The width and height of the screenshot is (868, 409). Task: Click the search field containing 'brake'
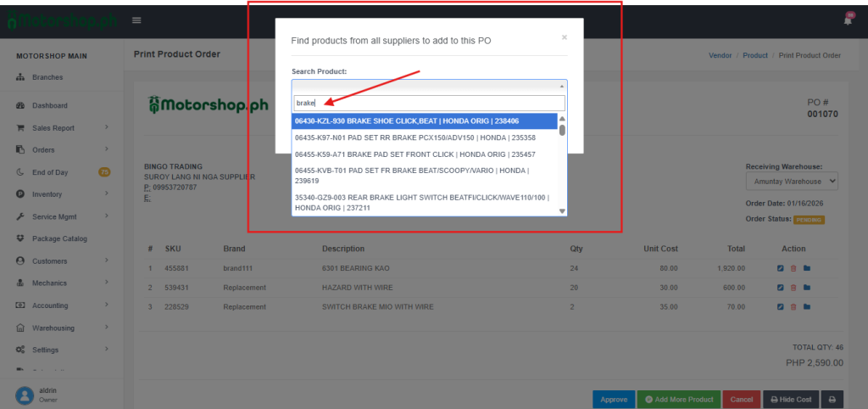tap(429, 103)
